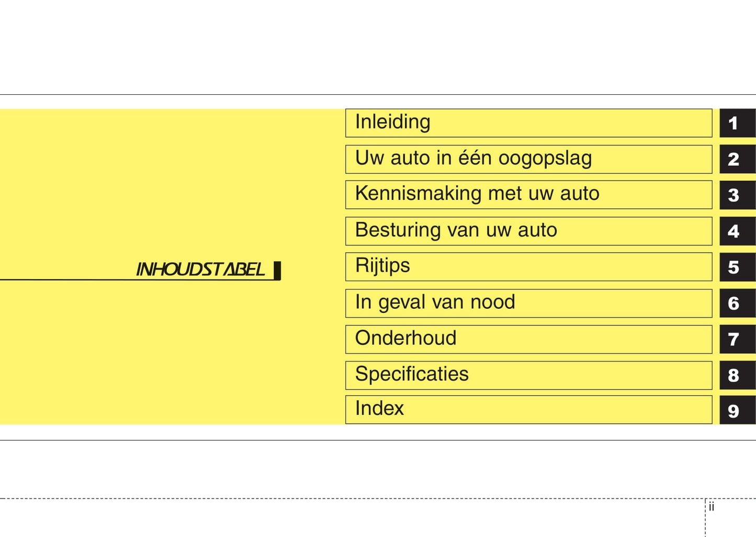Viewport: 756px width, 537px height.
Task: Open chapter tab number 8
Action: tap(737, 375)
